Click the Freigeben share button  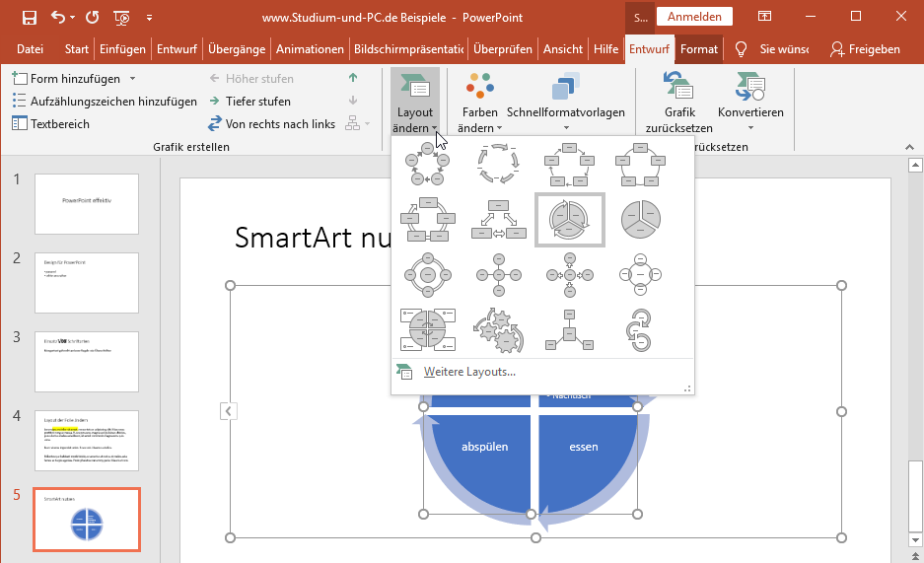tap(865, 49)
